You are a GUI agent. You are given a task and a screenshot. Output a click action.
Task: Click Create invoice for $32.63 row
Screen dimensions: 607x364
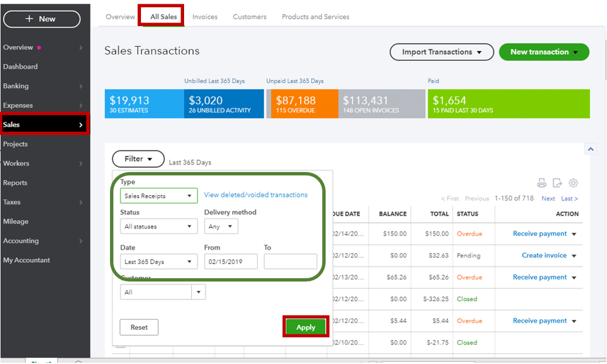[544, 255]
